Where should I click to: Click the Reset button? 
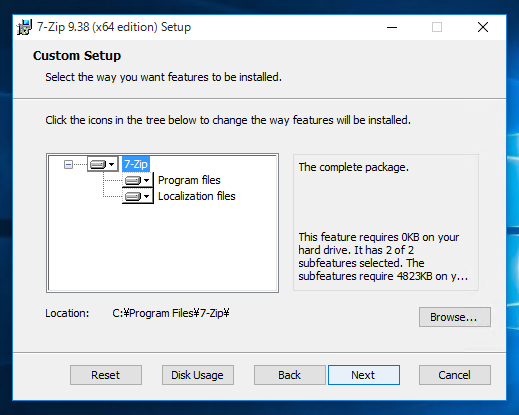[x=106, y=375]
